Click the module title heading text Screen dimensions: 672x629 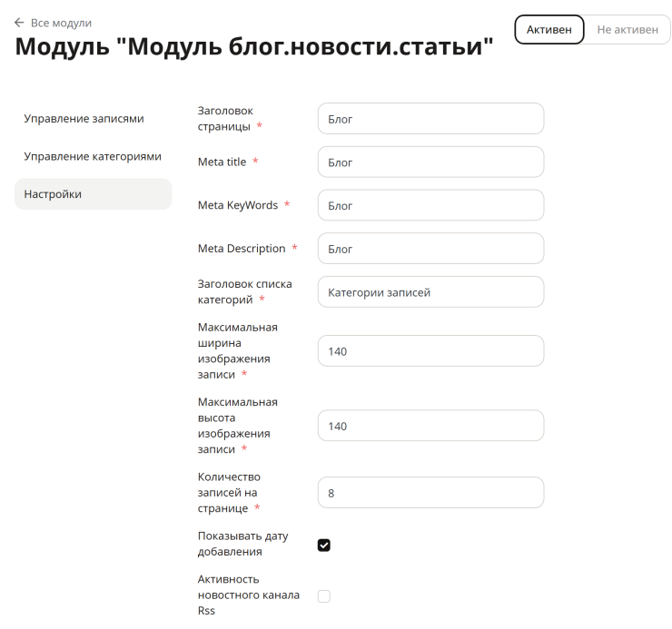point(254,46)
